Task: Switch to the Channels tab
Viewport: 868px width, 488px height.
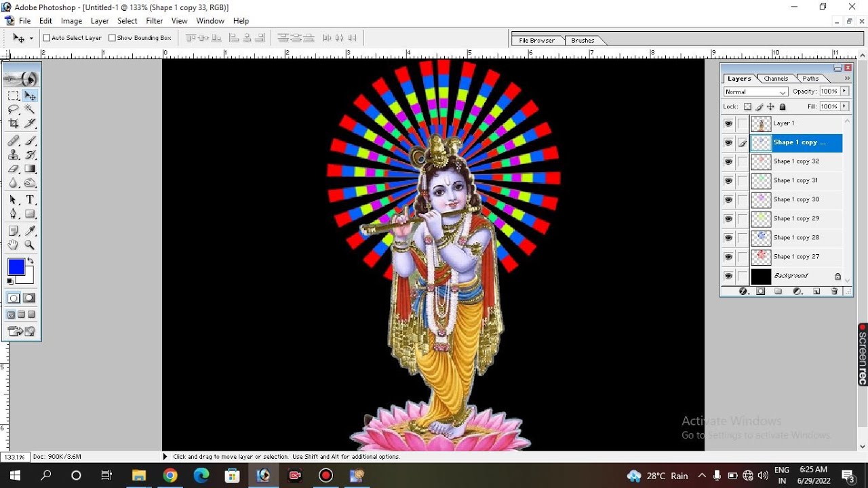Action: pos(775,79)
